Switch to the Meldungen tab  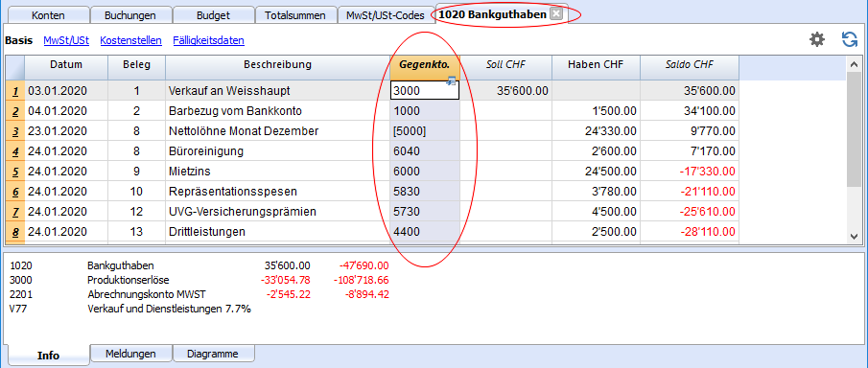tap(130, 354)
